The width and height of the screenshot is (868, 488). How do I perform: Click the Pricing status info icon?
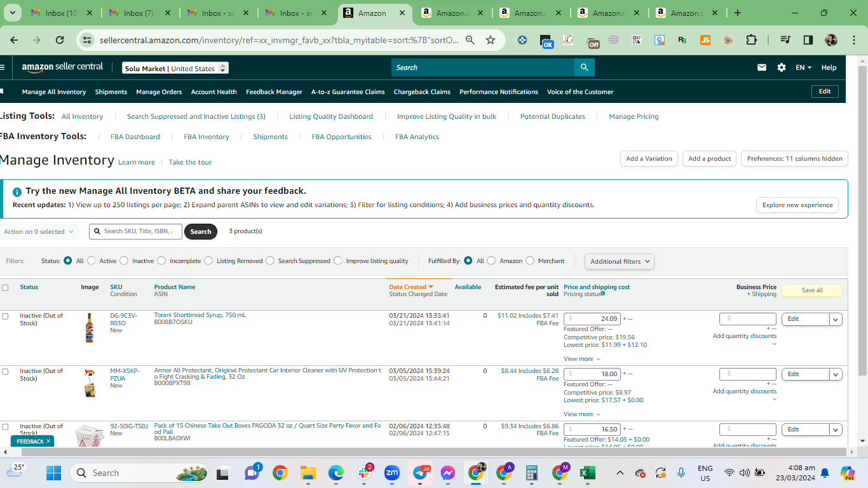[603, 294]
